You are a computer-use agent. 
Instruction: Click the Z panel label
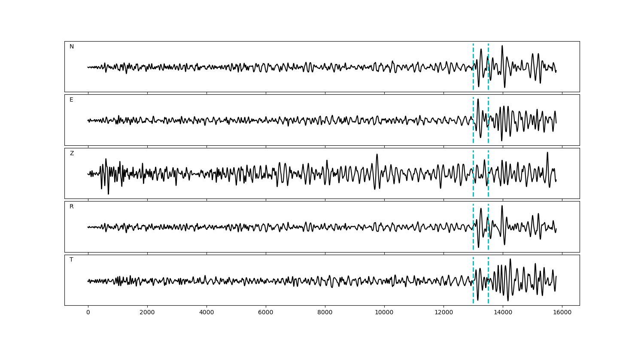72,153
